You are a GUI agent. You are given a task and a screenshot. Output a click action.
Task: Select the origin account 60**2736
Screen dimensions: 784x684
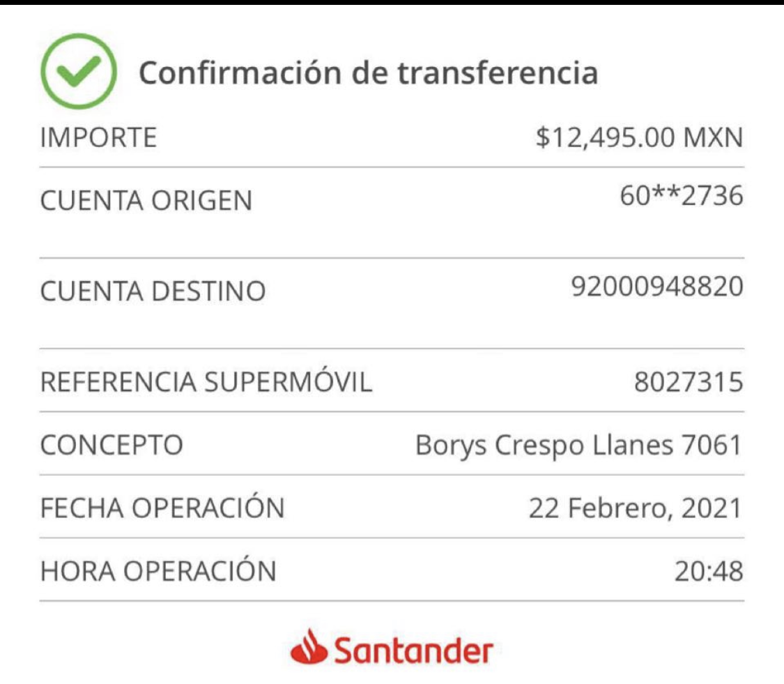click(682, 195)
